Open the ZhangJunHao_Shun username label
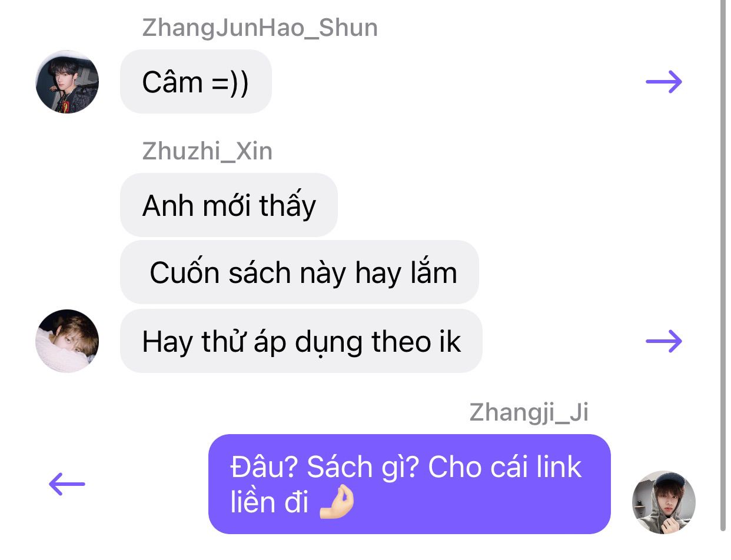The image size is (731, 560). (x=260, y=28)
